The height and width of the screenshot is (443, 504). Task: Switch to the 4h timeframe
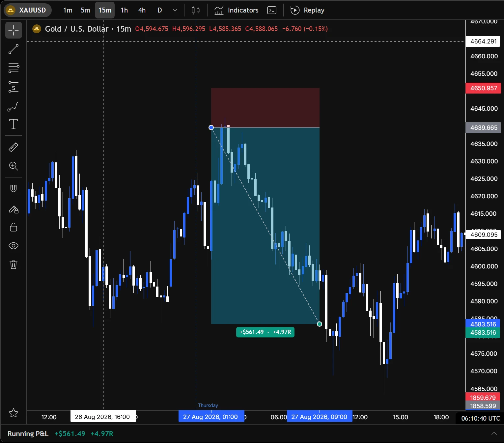[x=142, y=10]
